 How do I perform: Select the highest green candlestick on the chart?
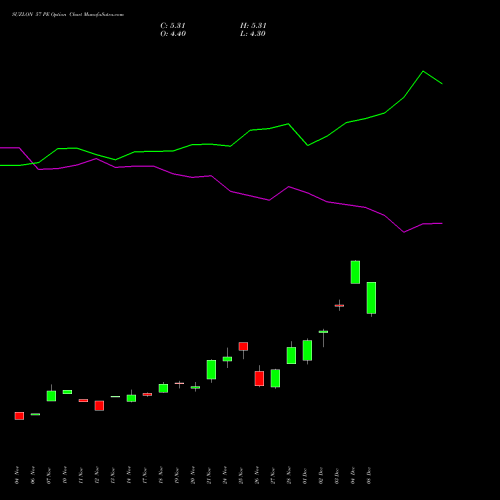pos(355,272)
